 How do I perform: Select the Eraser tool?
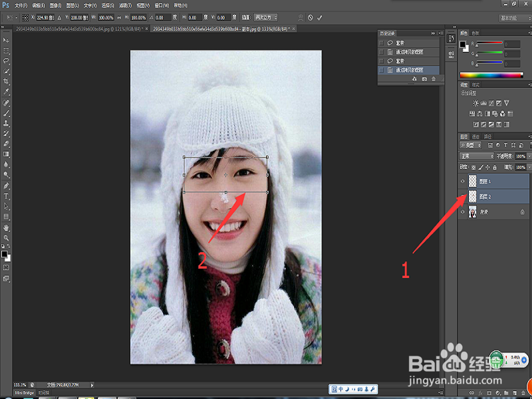pyautogui.click(x=6, y=144)
